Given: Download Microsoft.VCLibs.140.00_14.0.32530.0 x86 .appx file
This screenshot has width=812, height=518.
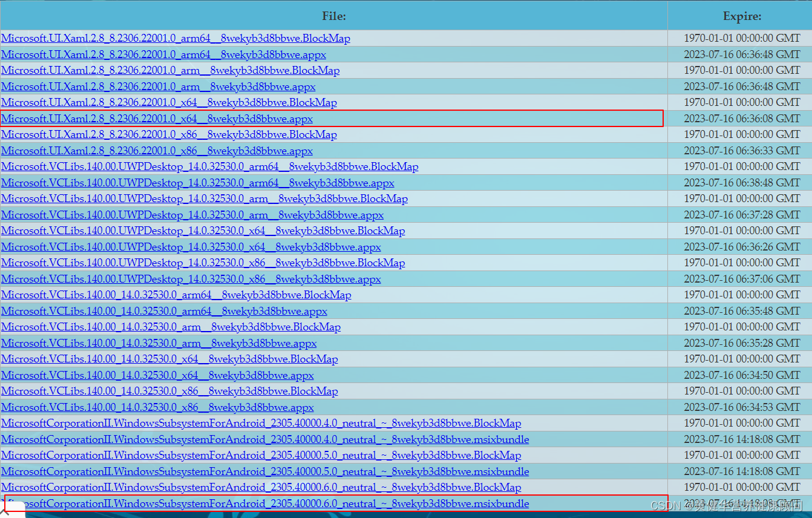Looking at the screenshot, I should (x=158, y=407).
